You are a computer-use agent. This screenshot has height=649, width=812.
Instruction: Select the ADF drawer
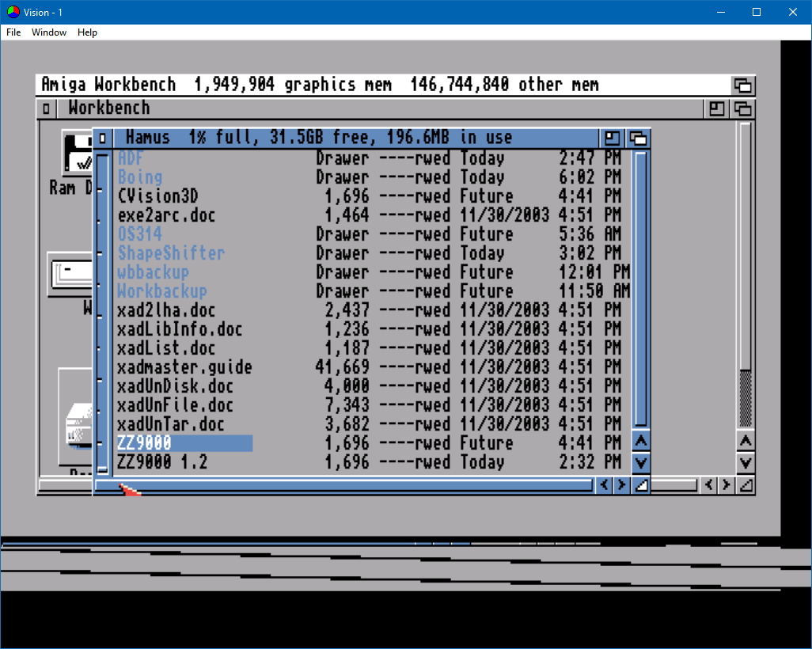pos(130,158)
